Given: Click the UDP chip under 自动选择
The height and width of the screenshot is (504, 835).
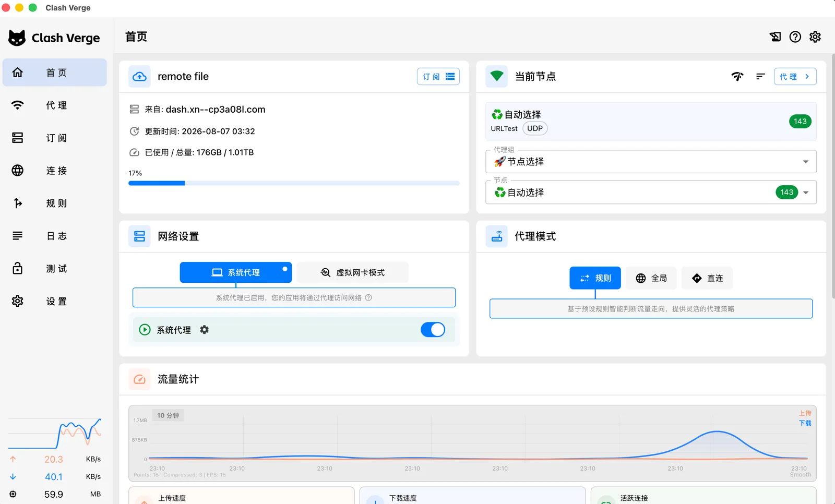Looking at the screenshot, I should [x=535, y=128].
